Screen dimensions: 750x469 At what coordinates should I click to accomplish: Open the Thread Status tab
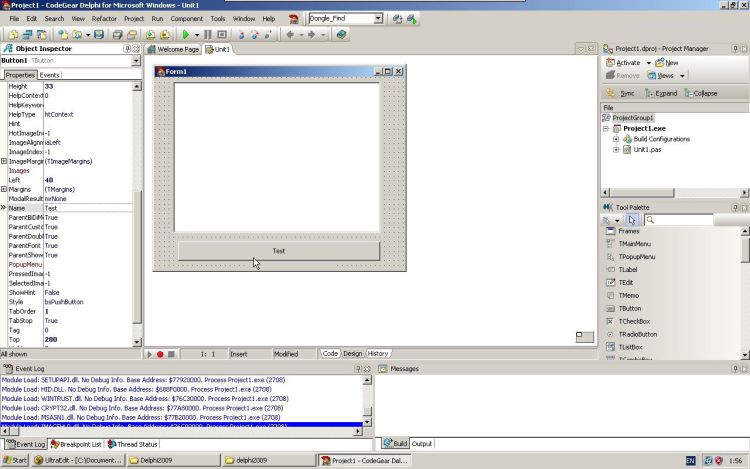pos(132,444)
